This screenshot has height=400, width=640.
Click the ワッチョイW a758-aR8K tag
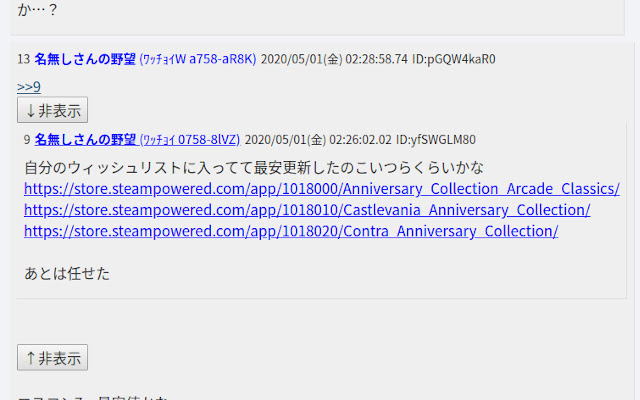pyautogui.click(x=198, y=59)
